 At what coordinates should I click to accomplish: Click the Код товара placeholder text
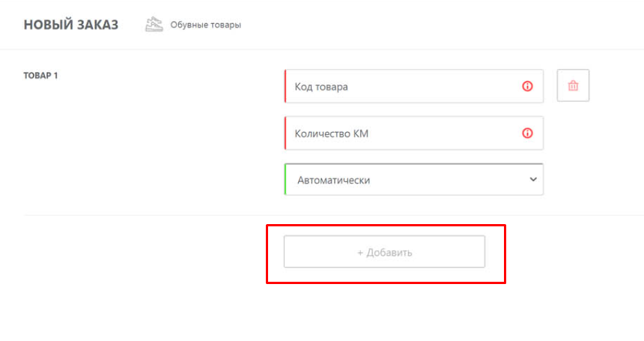(x=321, y=87)
